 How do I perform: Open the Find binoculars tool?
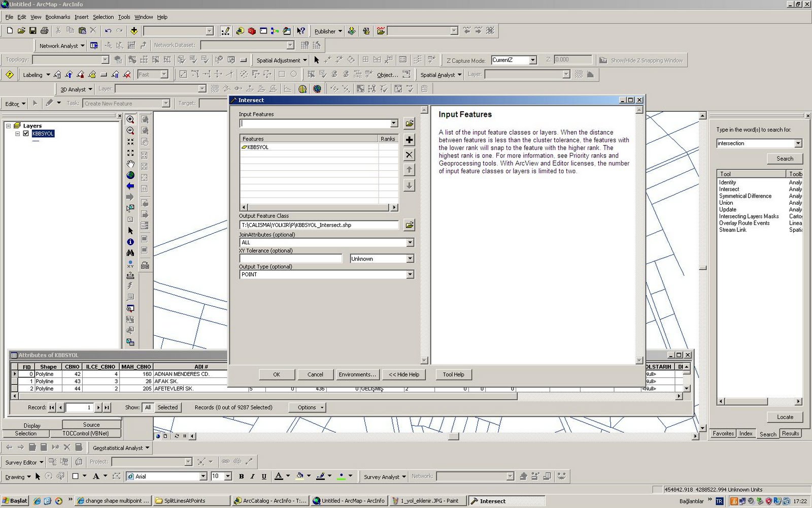(x=130, y=253)
